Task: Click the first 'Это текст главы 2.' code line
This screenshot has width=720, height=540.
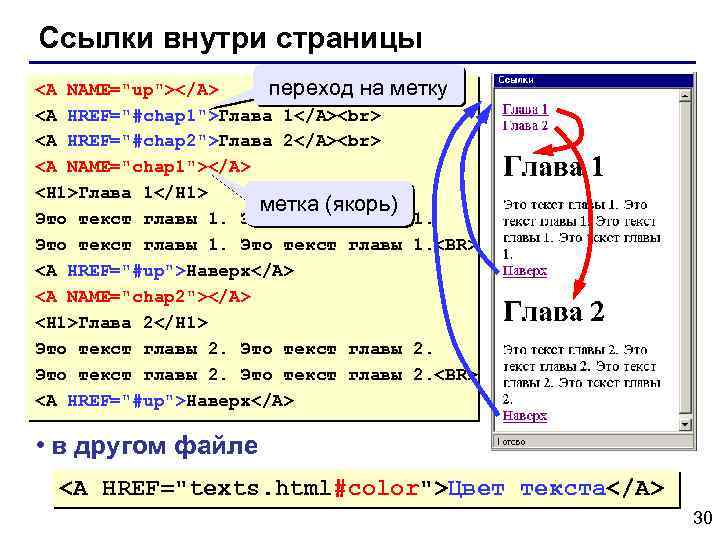Action: click(234, 349)
